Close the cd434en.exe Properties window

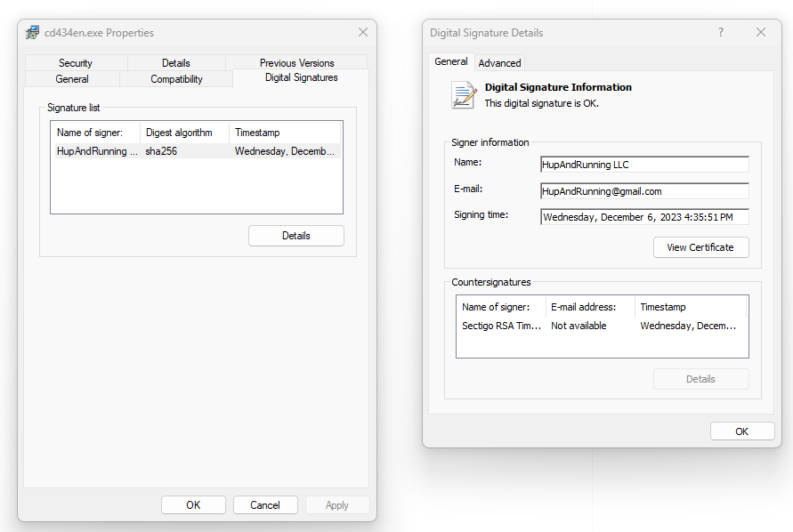pyautogui.click(x=362, y=33)
